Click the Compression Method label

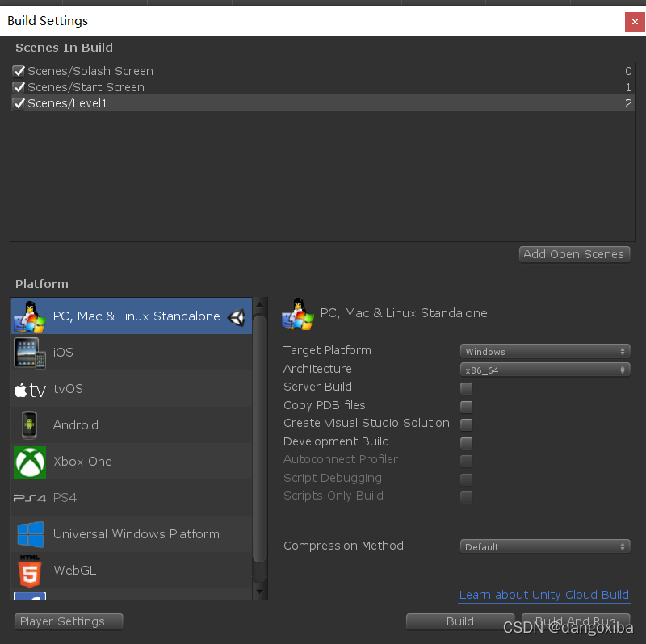click(x=343, y=546)
